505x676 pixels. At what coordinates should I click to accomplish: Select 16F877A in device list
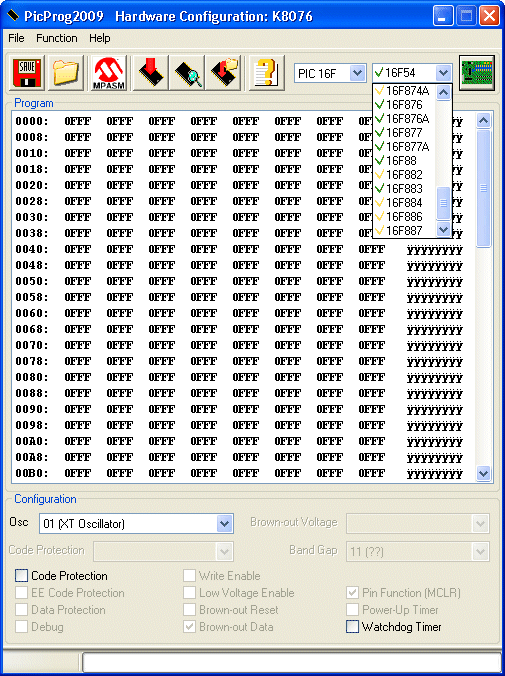tap(405, 147)
